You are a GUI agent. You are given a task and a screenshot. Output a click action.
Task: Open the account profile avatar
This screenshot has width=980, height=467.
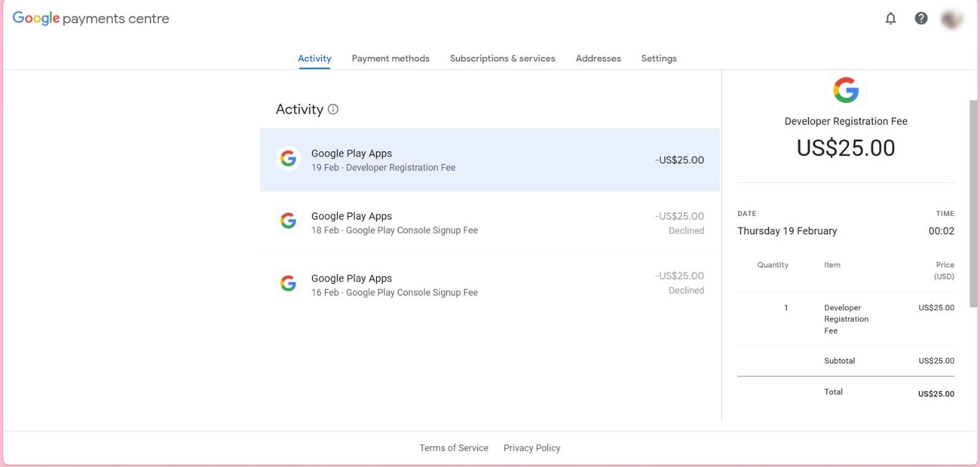tap(952, 19)
